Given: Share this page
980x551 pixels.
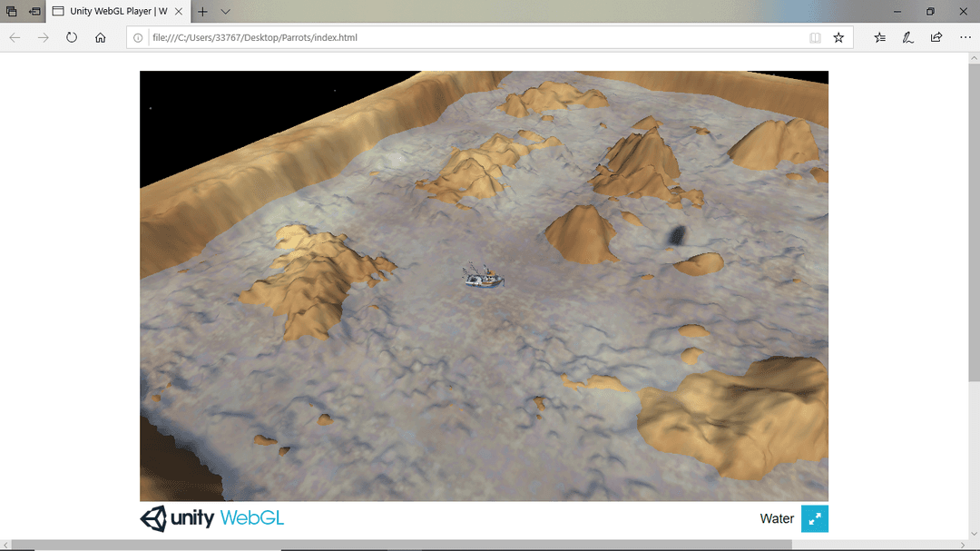Looking at the screenshot, I should [x=936, y=38].
